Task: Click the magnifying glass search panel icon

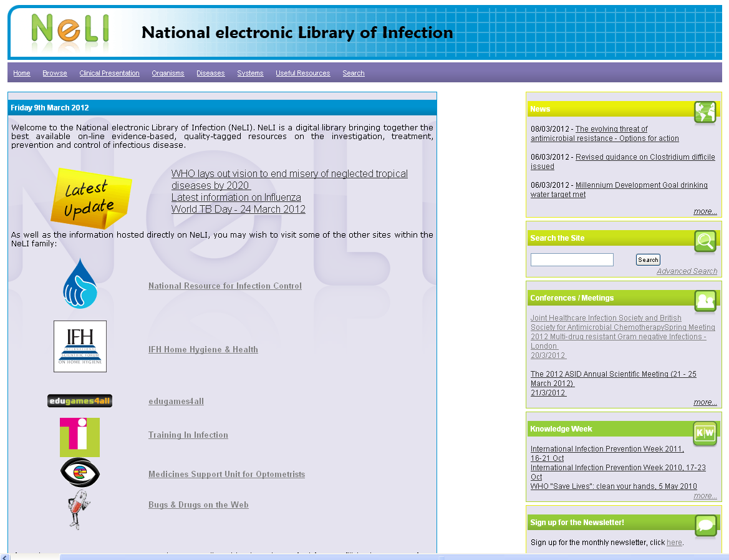Action: [705, 242]
